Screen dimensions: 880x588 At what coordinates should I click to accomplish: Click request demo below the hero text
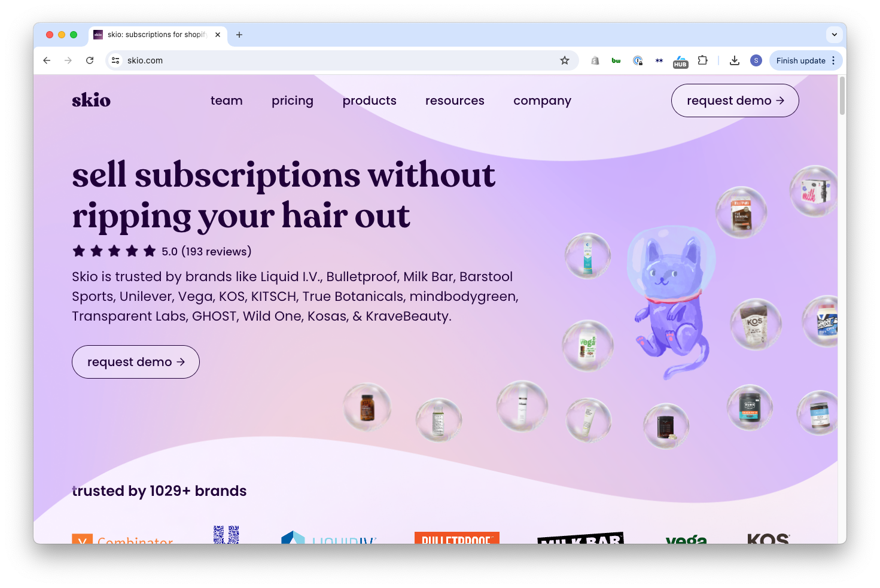tap(136, 362)
